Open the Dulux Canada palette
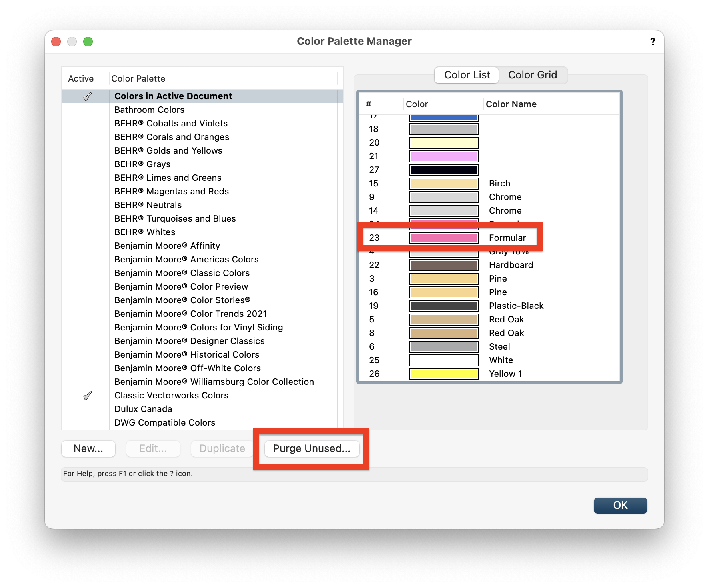Screen dimensions: 709x588 (143, 409)
